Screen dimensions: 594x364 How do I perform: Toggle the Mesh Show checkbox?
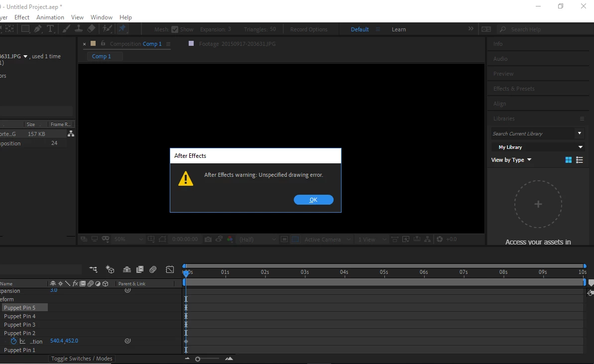[x=175, y=29]
